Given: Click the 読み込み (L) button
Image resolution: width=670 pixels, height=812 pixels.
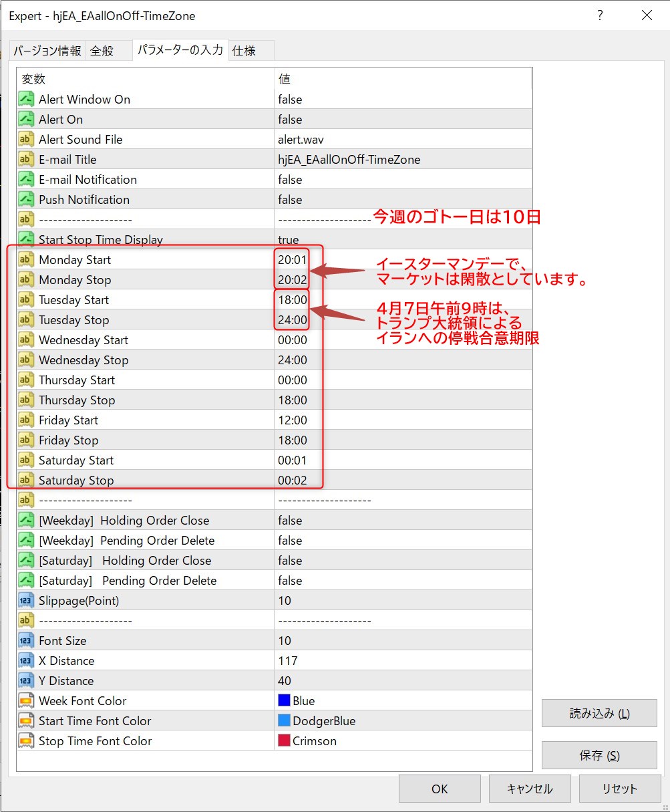Looking at the screenshot, I should coord(599,713).
